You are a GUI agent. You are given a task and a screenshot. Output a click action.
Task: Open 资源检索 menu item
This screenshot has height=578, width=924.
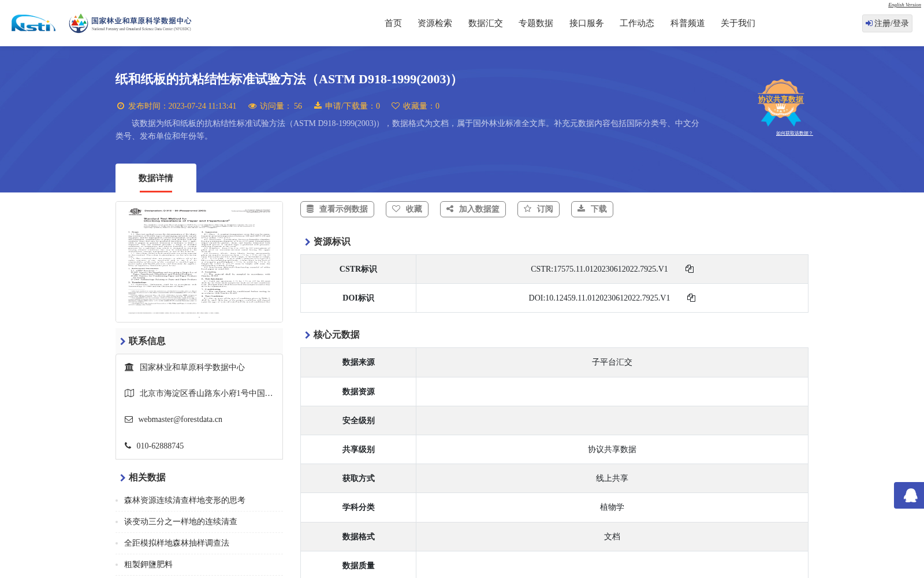pyautogui.click(x=435, y=23)
